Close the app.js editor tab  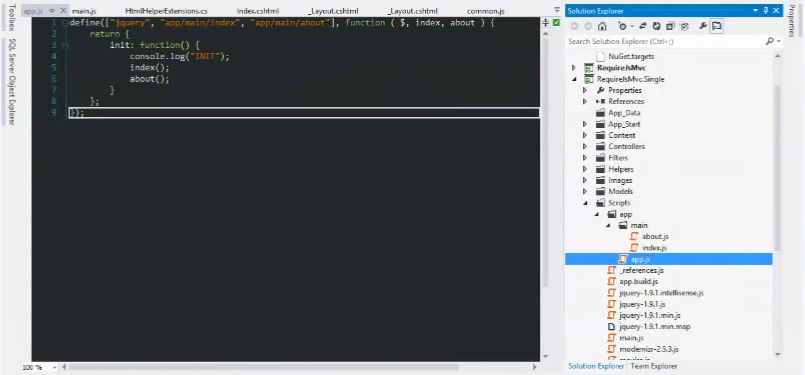pos(63,11)
